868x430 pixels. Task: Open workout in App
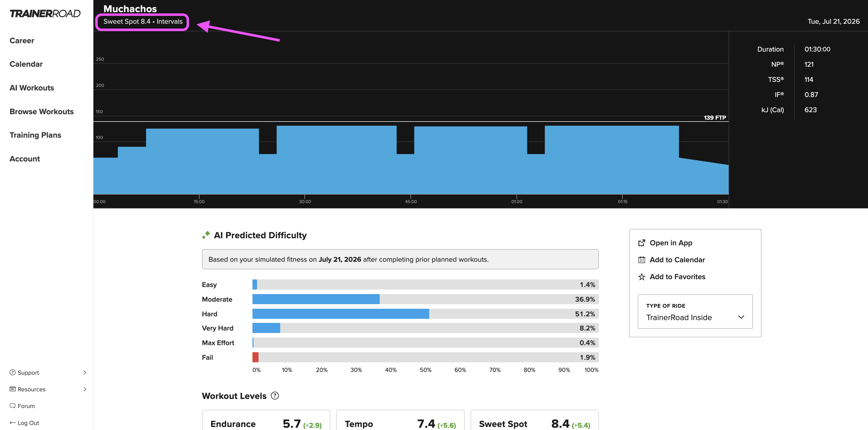click(x=671, y=243)
